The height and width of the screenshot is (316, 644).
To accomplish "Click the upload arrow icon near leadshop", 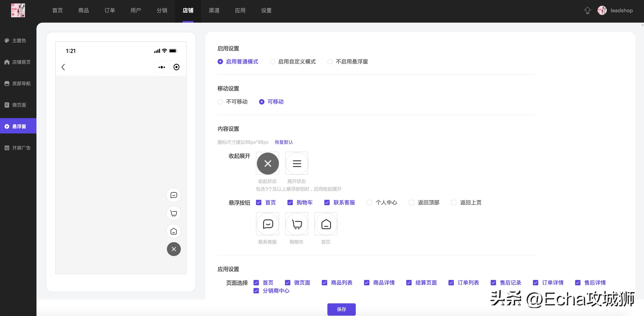I will coord(587,10).
